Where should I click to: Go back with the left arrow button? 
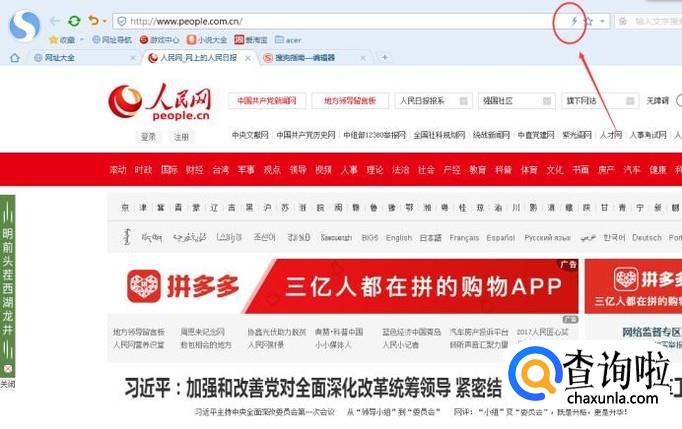55,21
